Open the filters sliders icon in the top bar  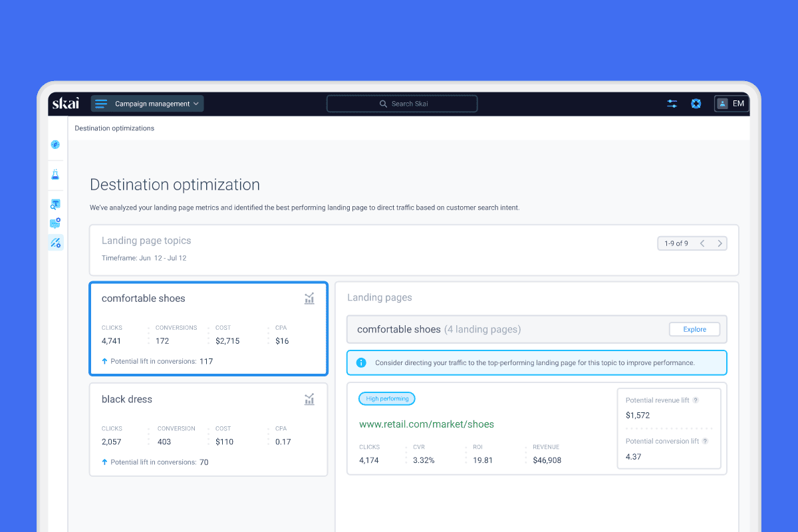coord(672,104)
